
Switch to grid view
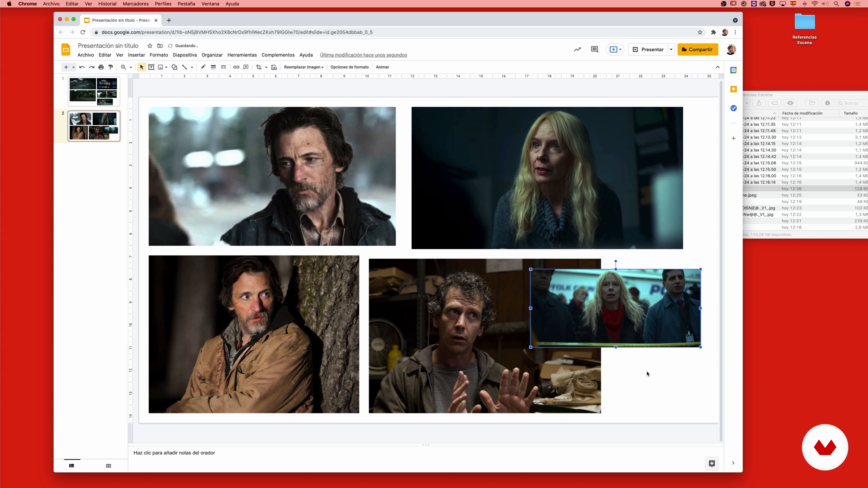108,466
